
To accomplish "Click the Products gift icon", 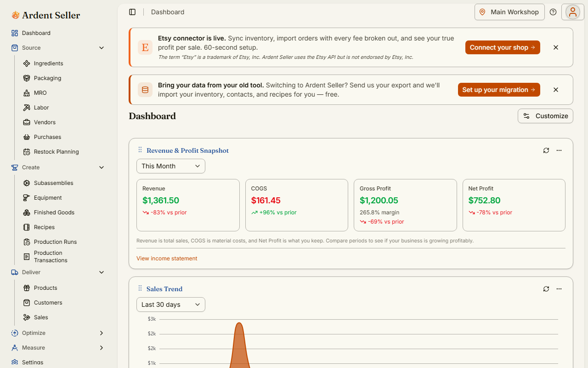I will pos(27,288).
